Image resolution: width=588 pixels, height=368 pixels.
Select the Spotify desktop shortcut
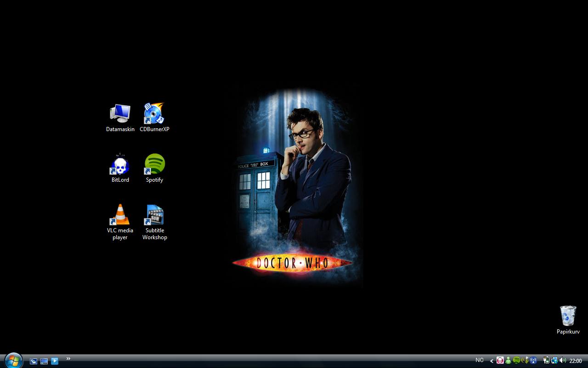coord(154,164)
